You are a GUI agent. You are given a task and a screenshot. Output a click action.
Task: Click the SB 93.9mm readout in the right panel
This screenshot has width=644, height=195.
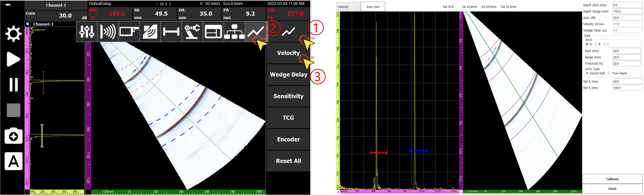(x=489, y=7)
